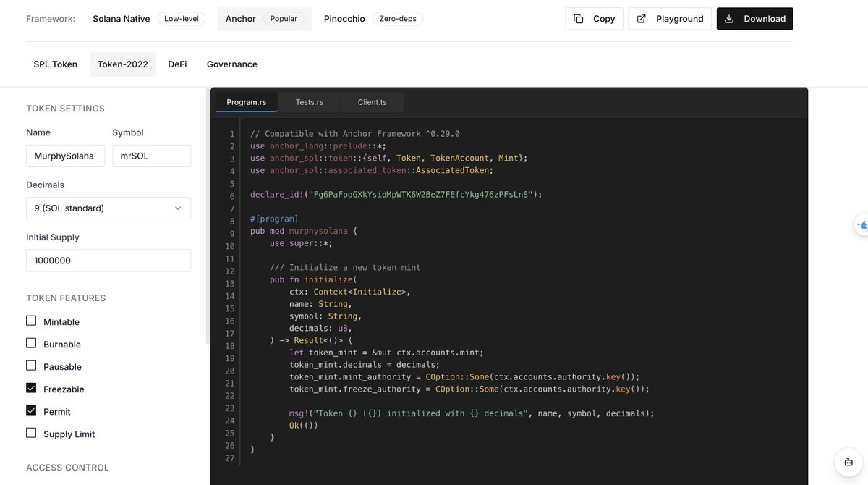Click the msg! token initialized code line
The height and width of the screenshot is (485, 868).
pyautogui.click(x=472, y=413)
